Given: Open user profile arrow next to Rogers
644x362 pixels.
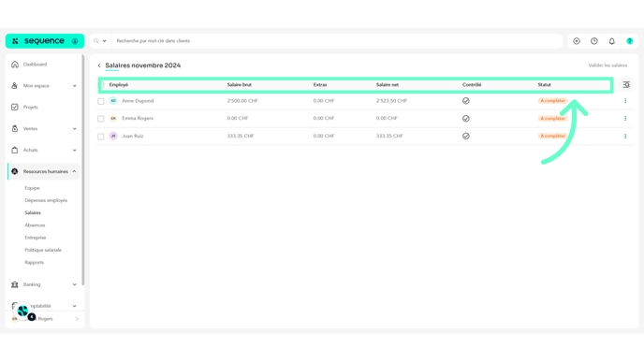Looking at the screenshot, I should tap(77, 319).
